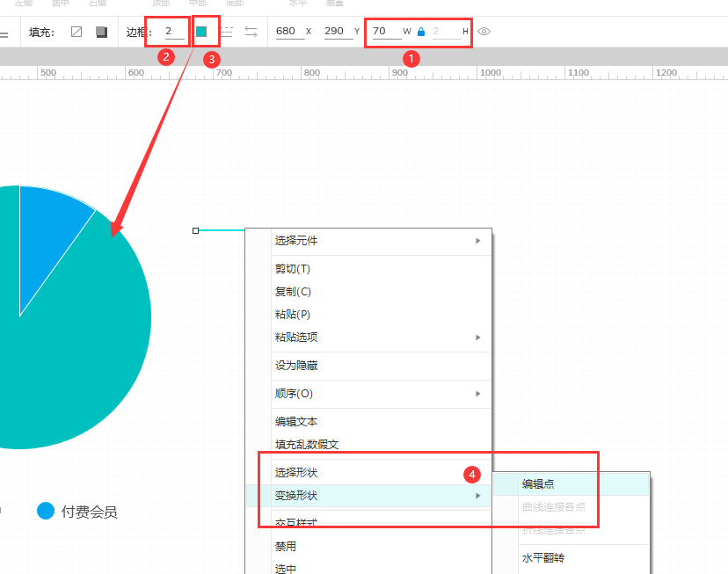728x574 pixels.
Task: Click the 居中 center align icon
Action: pos(61,4)
